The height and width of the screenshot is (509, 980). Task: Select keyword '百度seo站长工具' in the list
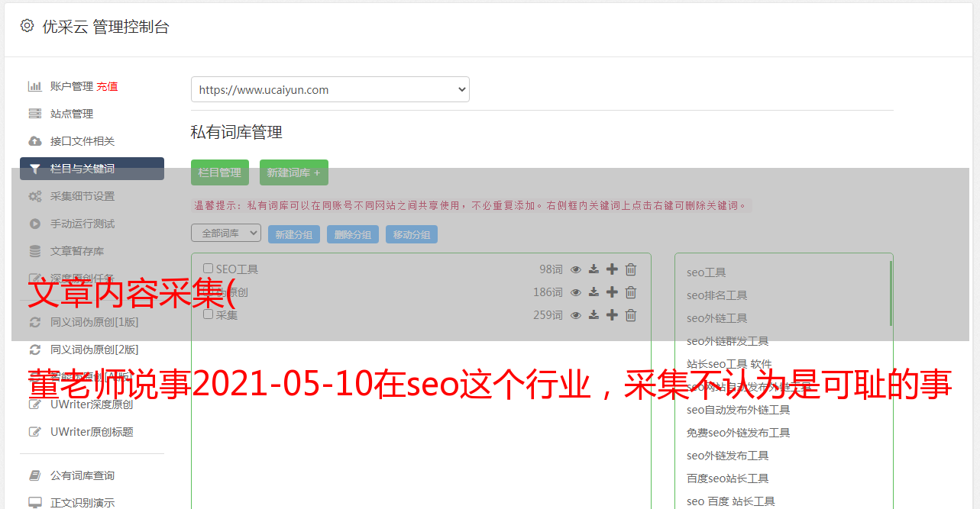pos(728,478)
